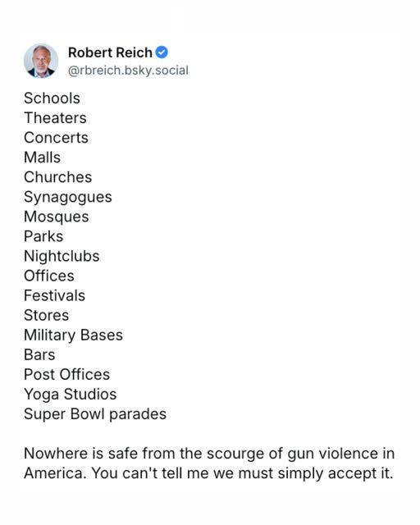This screenshot has width=420, height=525.
Task: Visit the @rbreich.bsky.social handle
Action: point(128,71)
